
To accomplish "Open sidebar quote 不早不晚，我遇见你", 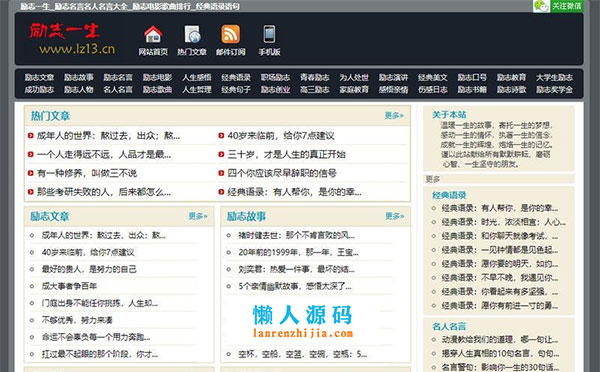I will [500, 278].
